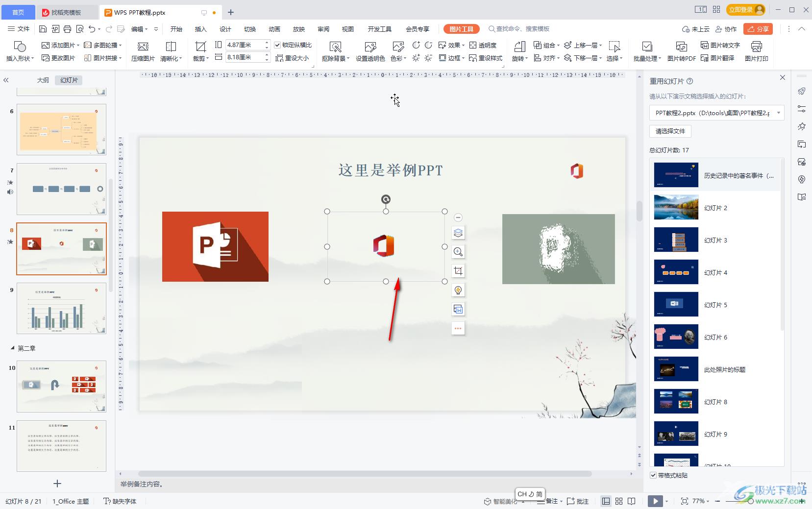The width and height of the screenshot is (812, 509).
Task: Click the Print icon in quick toolbar
Action: point(68,29)
